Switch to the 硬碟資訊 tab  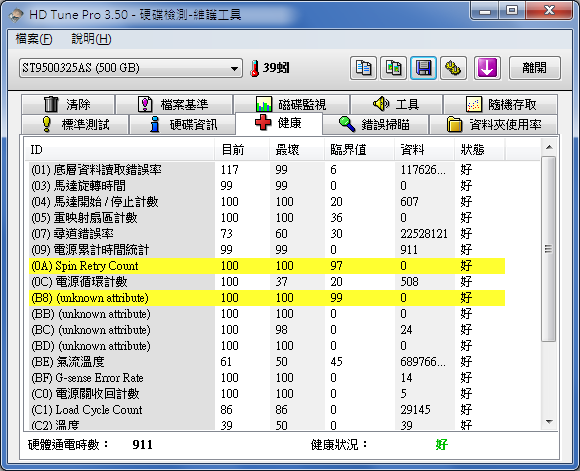point(183,124)
